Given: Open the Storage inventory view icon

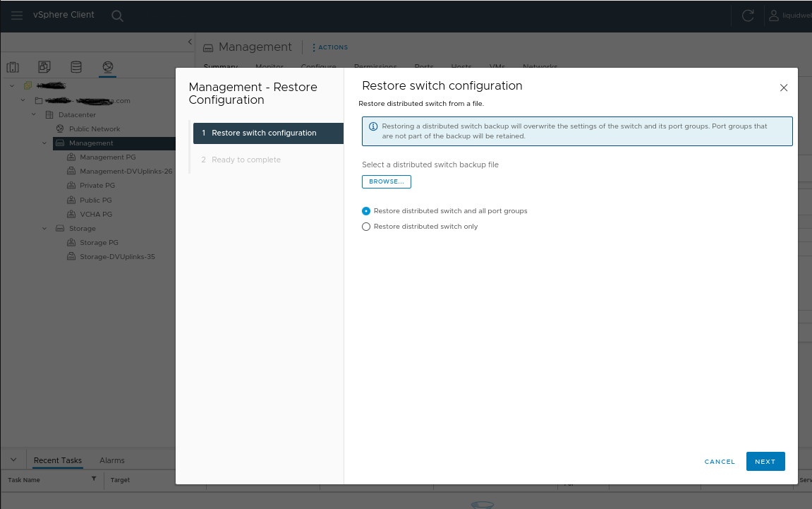Looking at the screenshot, I should tap(76, 67).
